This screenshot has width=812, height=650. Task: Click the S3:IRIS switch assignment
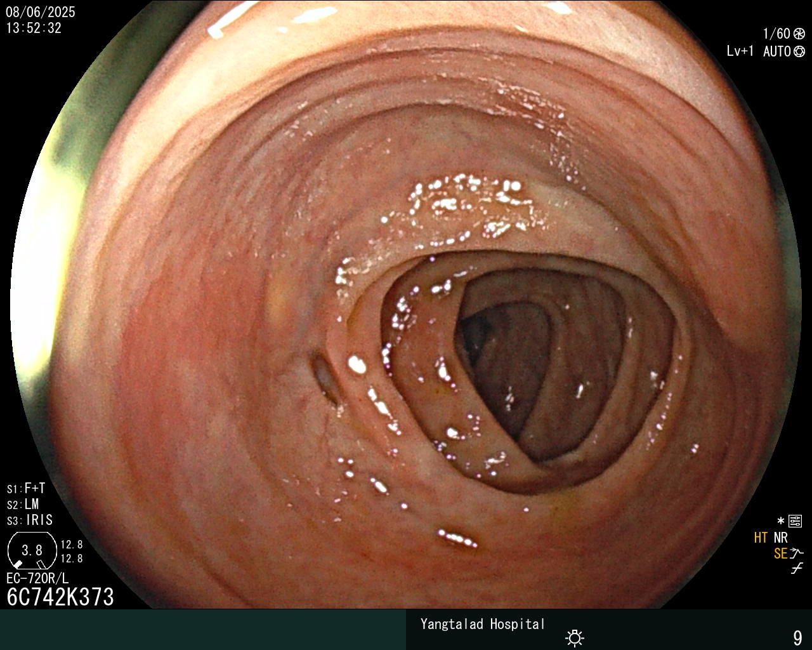[30, 520]
